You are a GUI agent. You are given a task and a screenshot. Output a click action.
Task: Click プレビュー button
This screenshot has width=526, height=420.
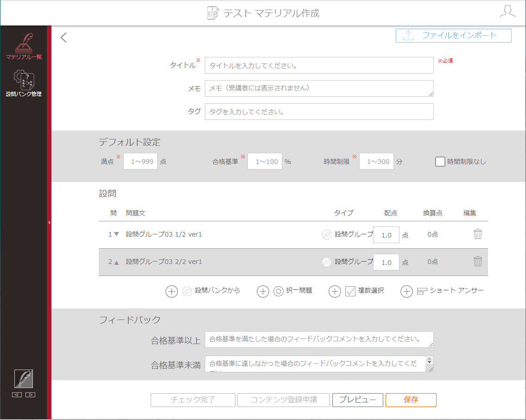[358, 400]
